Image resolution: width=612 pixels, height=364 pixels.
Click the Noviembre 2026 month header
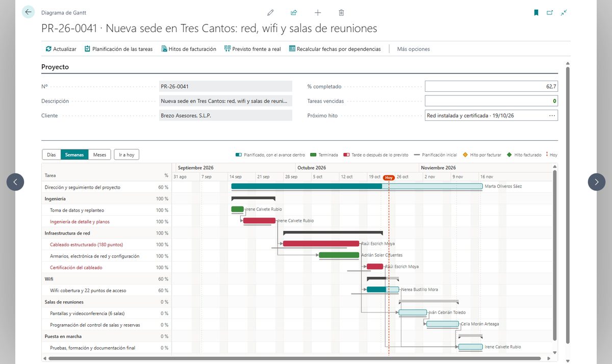coord(439,168)
